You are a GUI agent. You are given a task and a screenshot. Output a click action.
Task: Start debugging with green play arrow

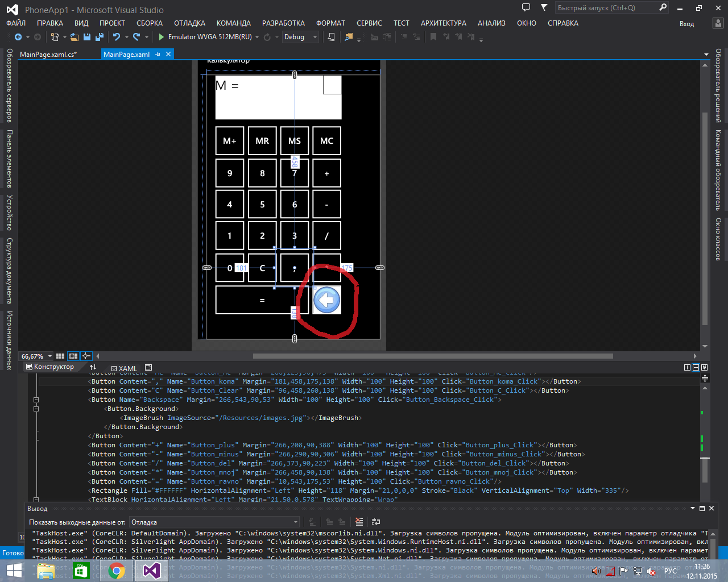(162, 37)
